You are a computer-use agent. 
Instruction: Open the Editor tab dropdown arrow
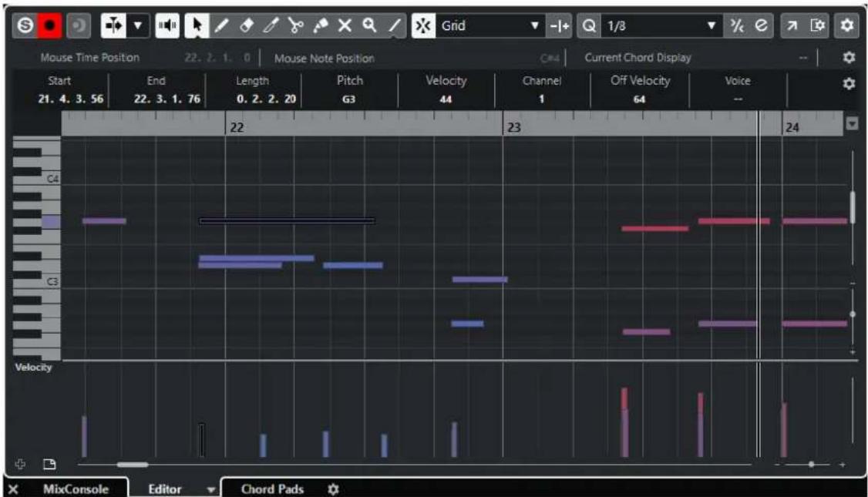(210, 489)
